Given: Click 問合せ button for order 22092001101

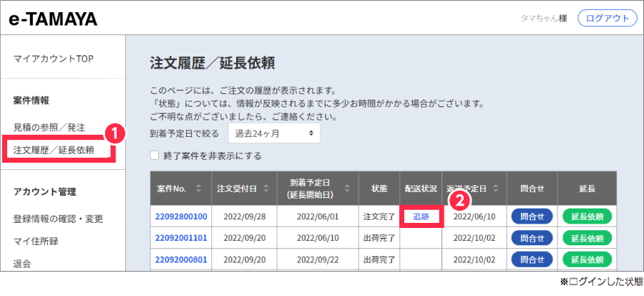Looking at the screenshot, I should pos(532,238).
